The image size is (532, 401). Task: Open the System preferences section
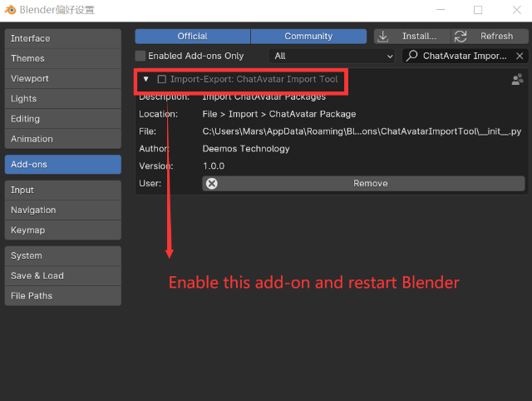(x=63, y=255)
